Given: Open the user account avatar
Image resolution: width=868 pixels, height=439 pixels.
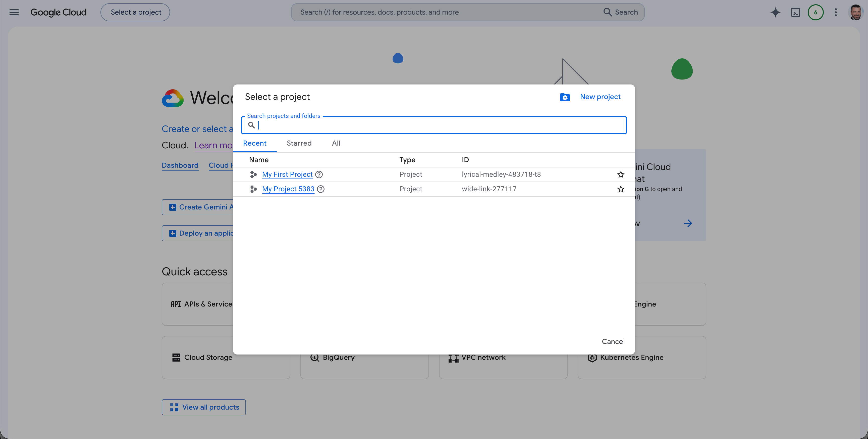Looking at the screenshot, I should [855, 13].
